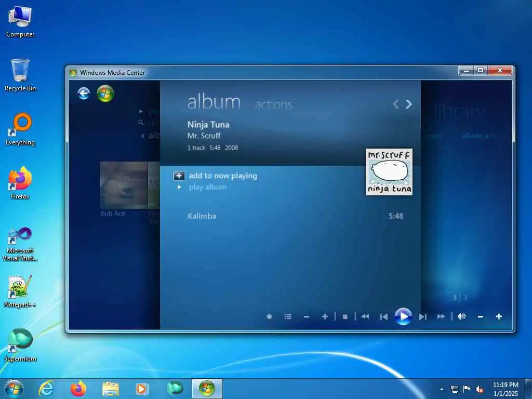Stop playback with the square button
532x399 pixels.
[x=345, y=317]
